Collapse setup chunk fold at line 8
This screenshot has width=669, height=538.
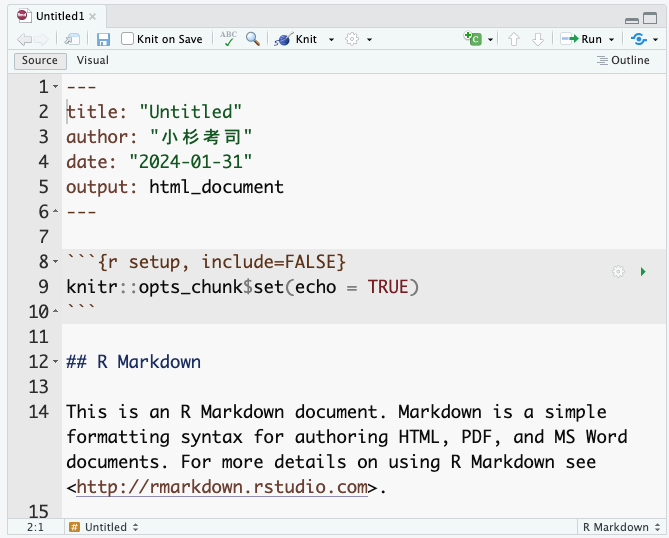pos(55,261)
